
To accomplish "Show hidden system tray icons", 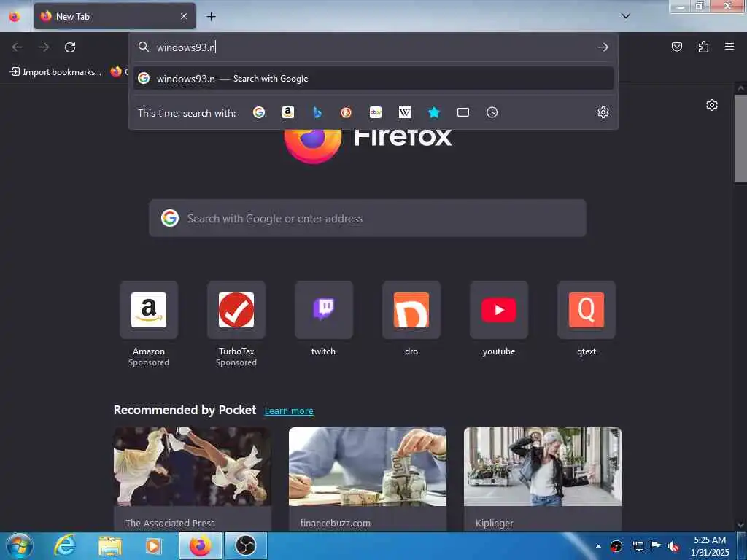I will pyautogui.click(x=598, y=546).
